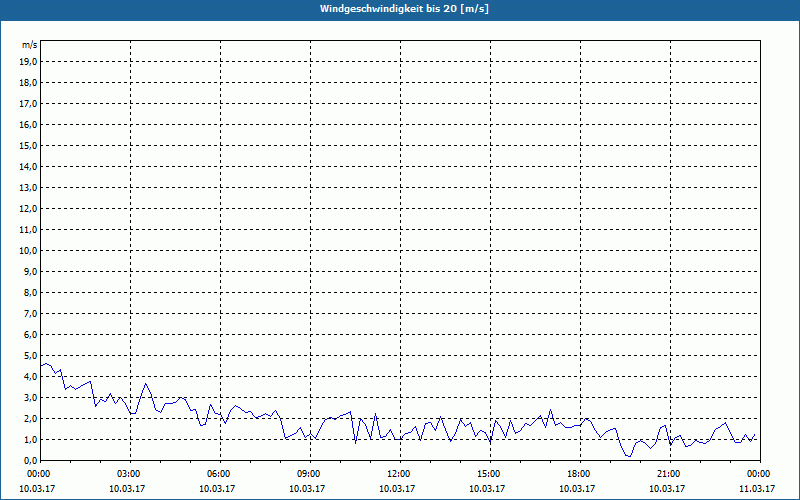Click the 00:00 label above 11.03.17
The image size is (800, 500).
757,473
